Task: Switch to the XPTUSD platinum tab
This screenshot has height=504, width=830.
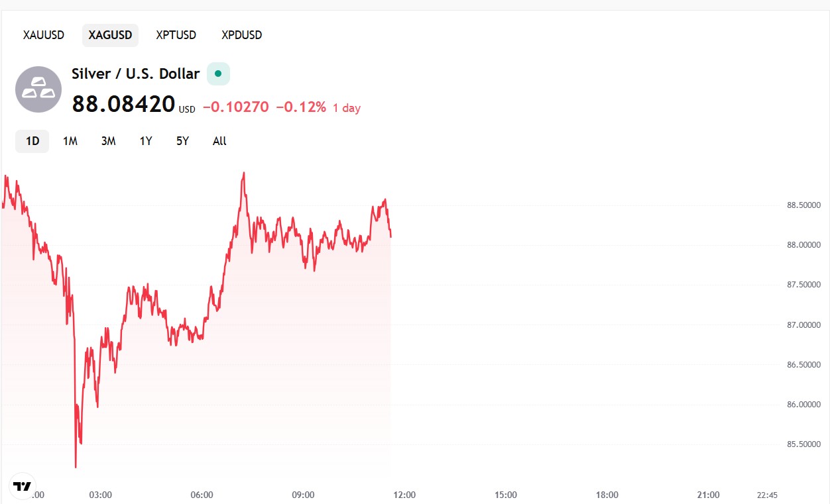Action: 176,35
